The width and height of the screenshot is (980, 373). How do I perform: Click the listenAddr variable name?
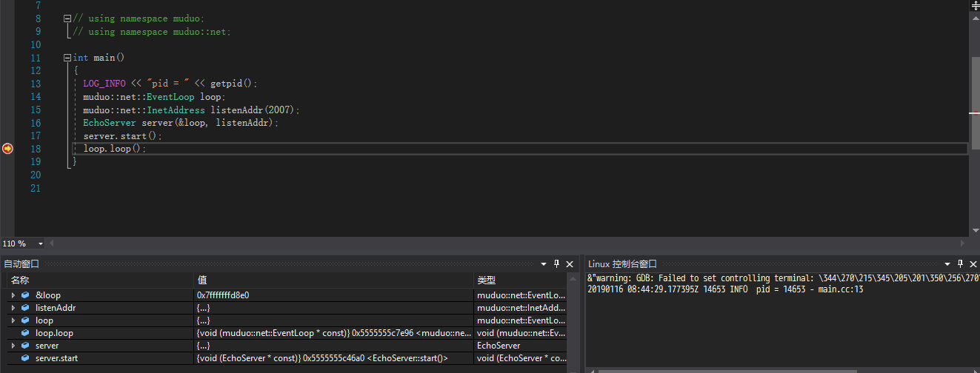pos(56,308)
